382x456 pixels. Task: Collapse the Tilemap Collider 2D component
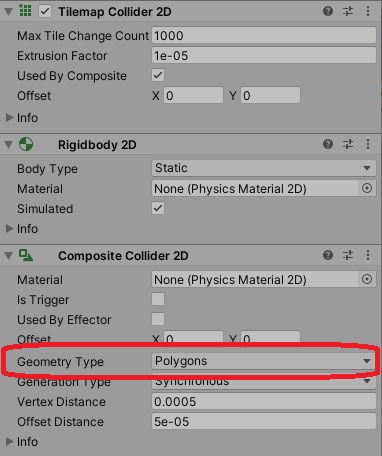coord(9,12)
